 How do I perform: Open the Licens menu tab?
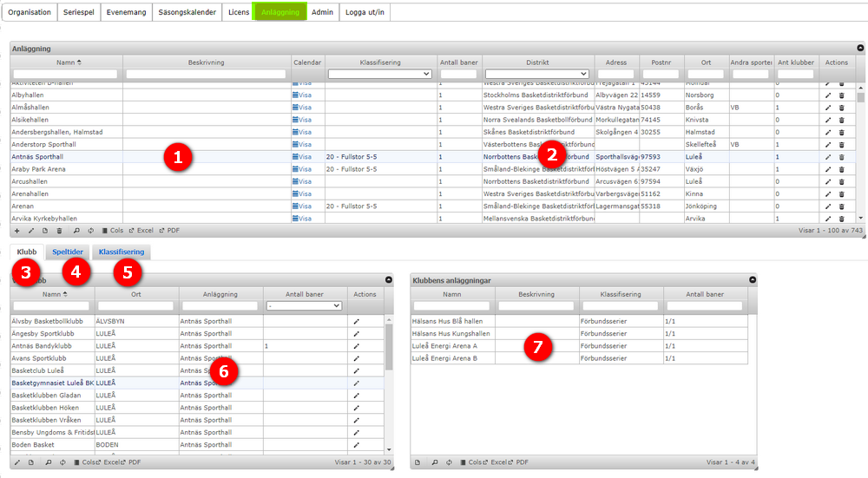[239, 12]
